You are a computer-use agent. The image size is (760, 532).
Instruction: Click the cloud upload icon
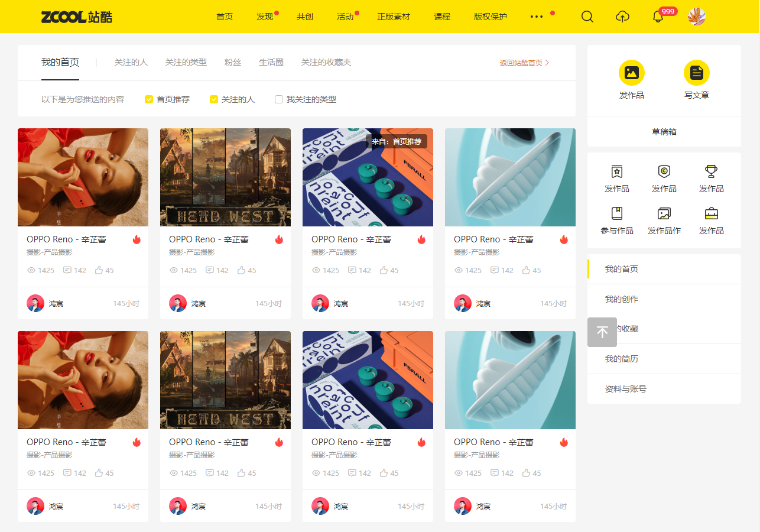[x=622, y=17]
